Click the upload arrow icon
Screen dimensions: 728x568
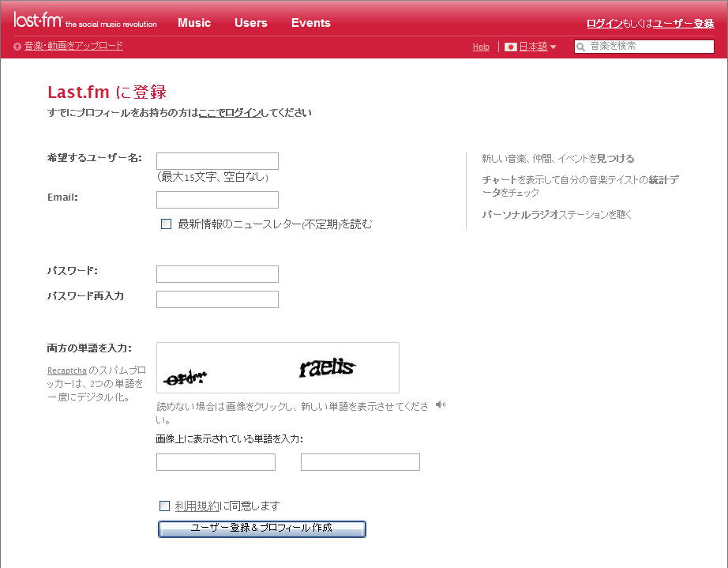[x=17, y=47]
